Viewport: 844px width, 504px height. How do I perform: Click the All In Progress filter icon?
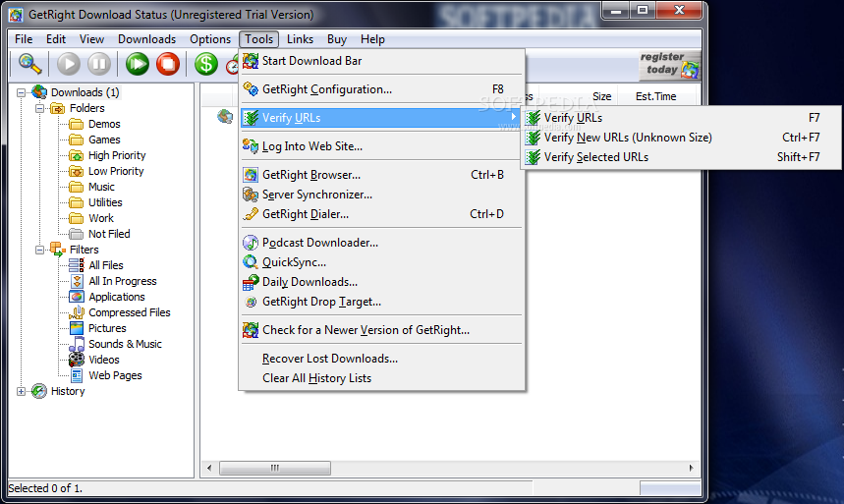tap(77, 281)
